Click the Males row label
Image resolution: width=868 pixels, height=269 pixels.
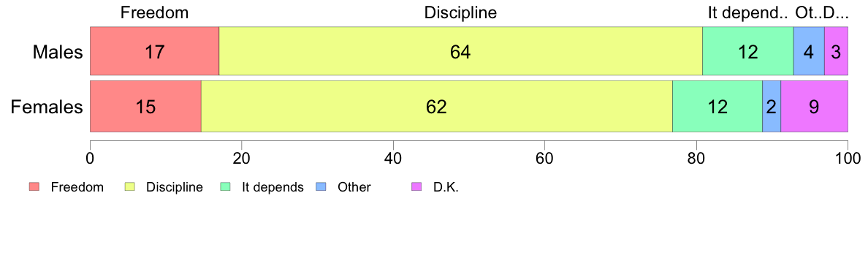58,52
